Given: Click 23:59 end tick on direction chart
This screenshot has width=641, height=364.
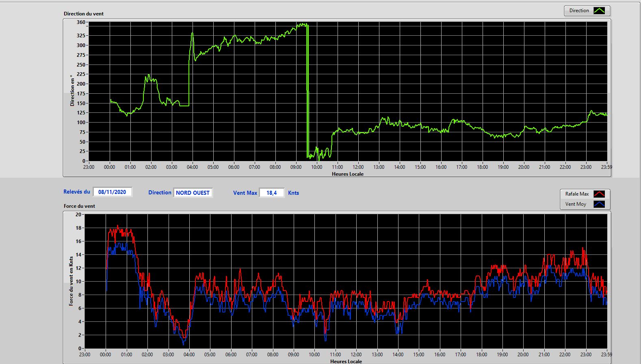Looking at the screenshot, I should tap(606, 167).
